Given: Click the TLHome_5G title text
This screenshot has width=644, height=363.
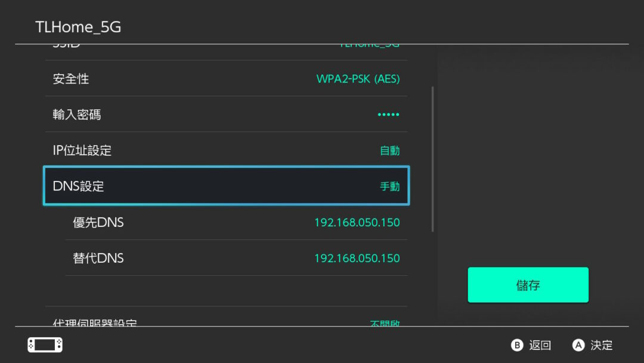Looking at the screenshot, I should click(x=78, y=27).
